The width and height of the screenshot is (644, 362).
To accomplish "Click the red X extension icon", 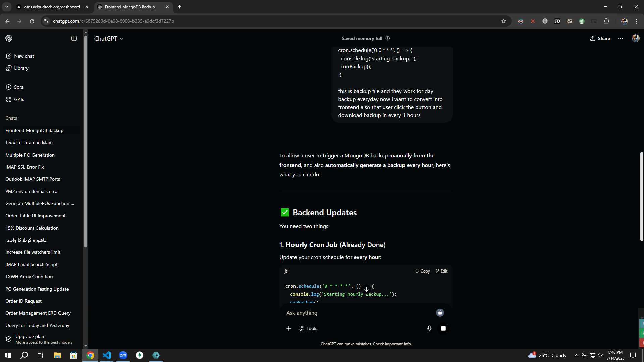I will tap(533, 21).
